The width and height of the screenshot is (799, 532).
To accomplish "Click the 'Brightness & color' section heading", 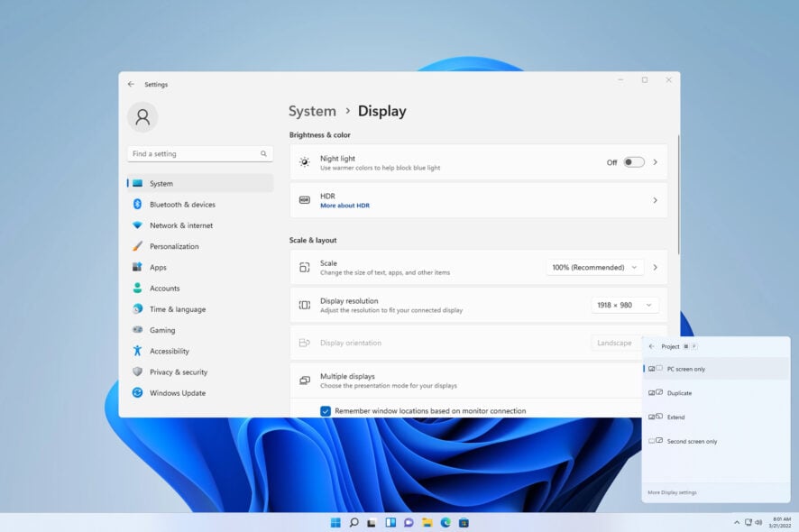I will coord(319,135).
